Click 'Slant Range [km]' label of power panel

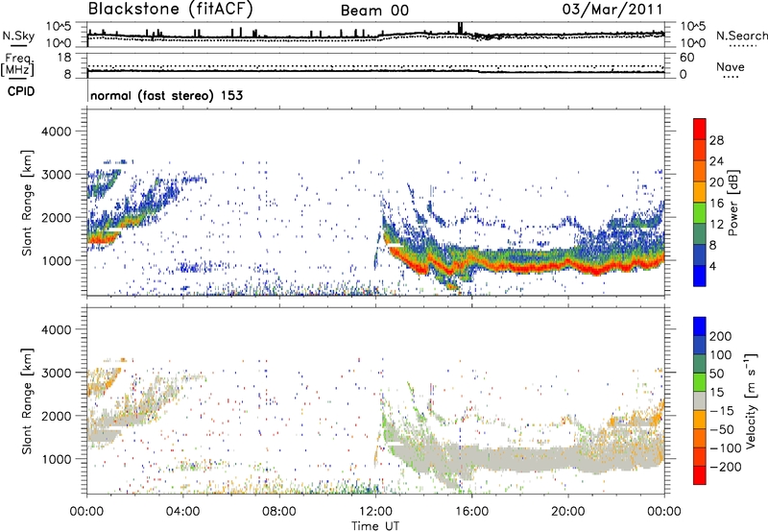click(27, 203)
